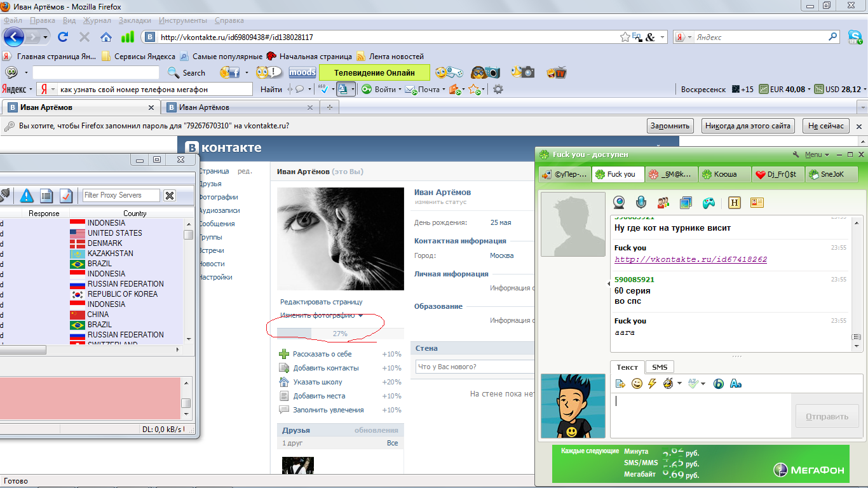The image size is (868, 488).
Task: Select the KAZAKHSTAN proxy row
Action: pos(92,254)
